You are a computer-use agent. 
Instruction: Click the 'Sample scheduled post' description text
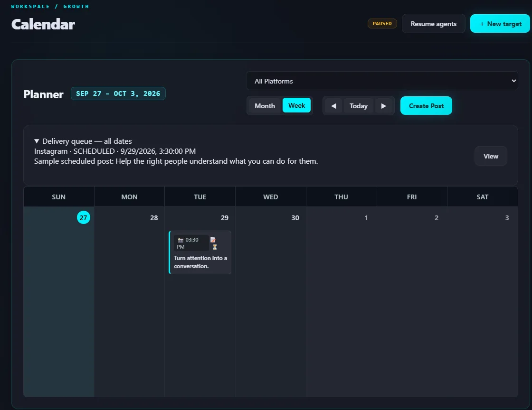[x=176, y=161]
